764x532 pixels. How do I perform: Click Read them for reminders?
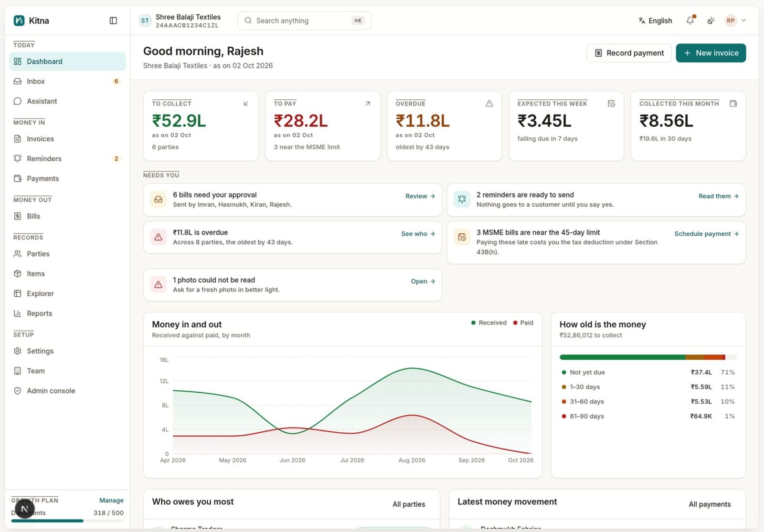coord(719,196)
